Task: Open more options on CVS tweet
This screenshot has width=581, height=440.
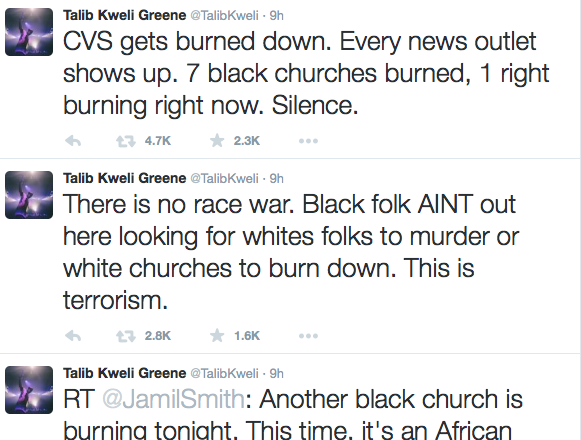Action: click(x=308, y=141)
